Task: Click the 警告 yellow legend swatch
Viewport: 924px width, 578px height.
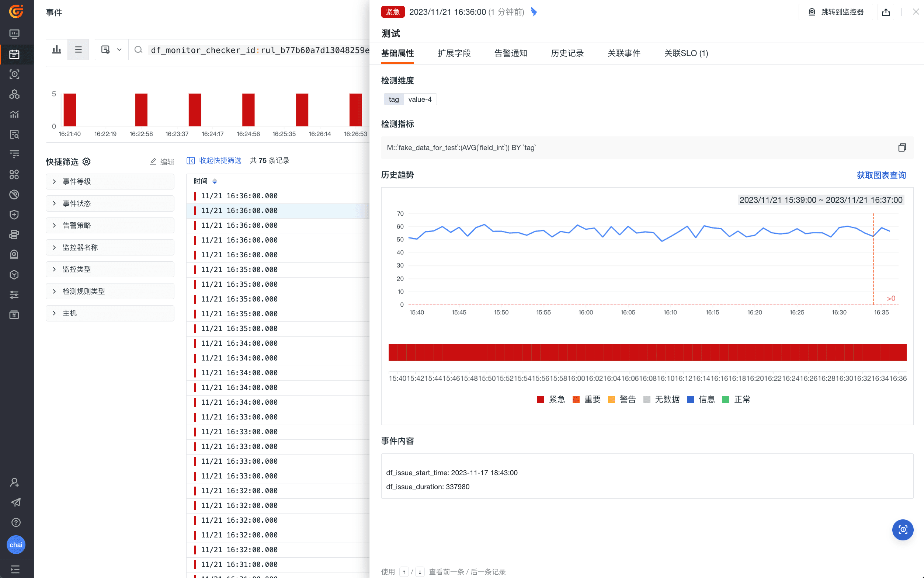Action: click(611, 400)
